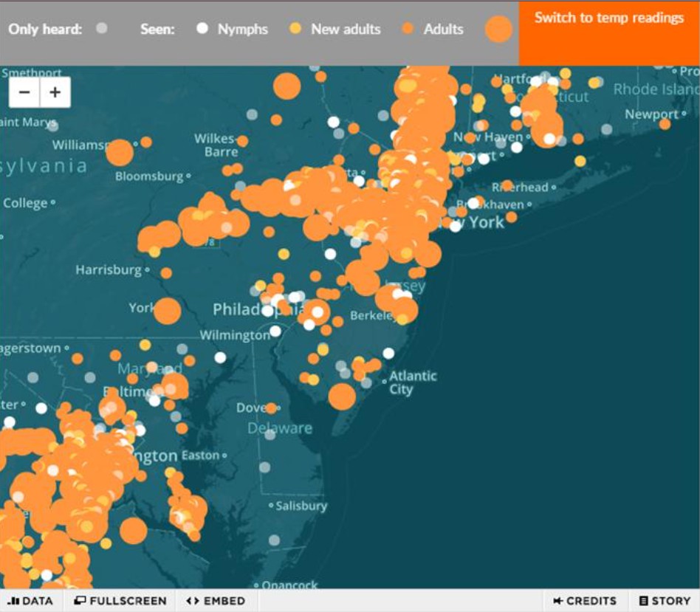Show the Credits
This screenshot has width=700, height=612.
[x=585, y=601]
